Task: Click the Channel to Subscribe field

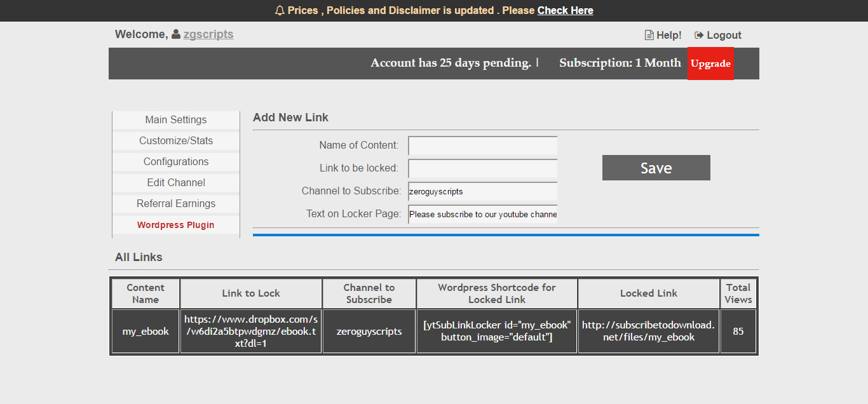Action: point(483,191)
